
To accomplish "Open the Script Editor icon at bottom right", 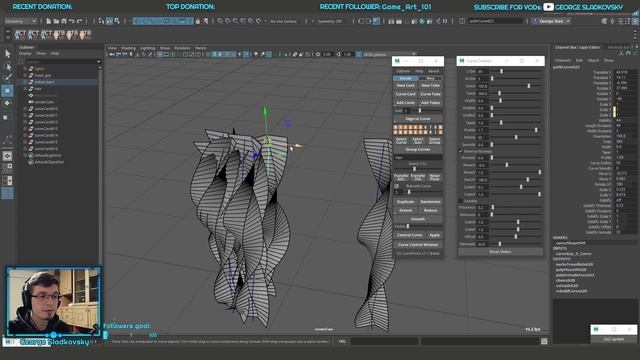I will [x=544, y=341].
